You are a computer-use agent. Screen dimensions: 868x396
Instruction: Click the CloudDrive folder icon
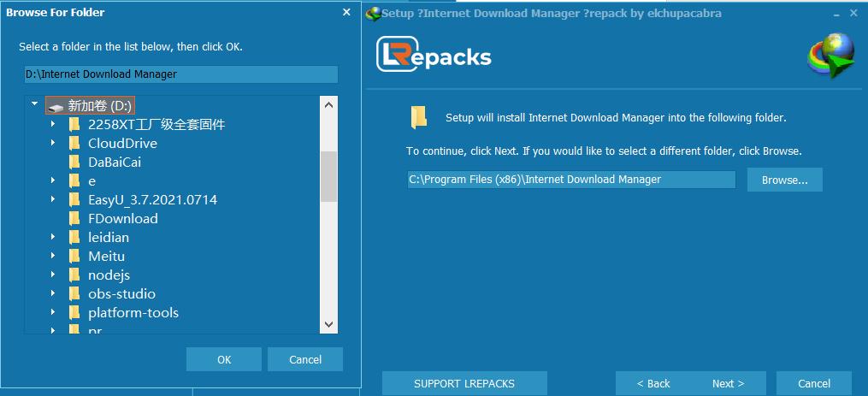pyautogui.click(x=74, y=144)
